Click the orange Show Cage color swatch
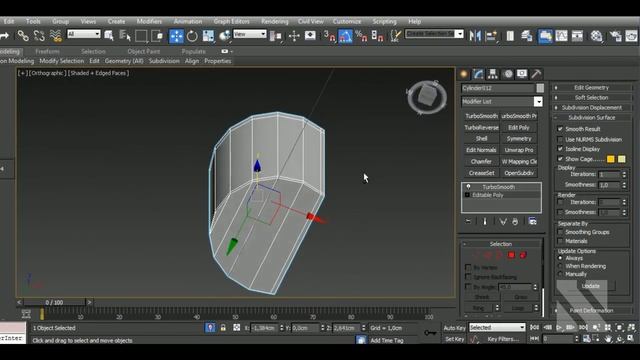Screen dimensions: 640x360 611,159
